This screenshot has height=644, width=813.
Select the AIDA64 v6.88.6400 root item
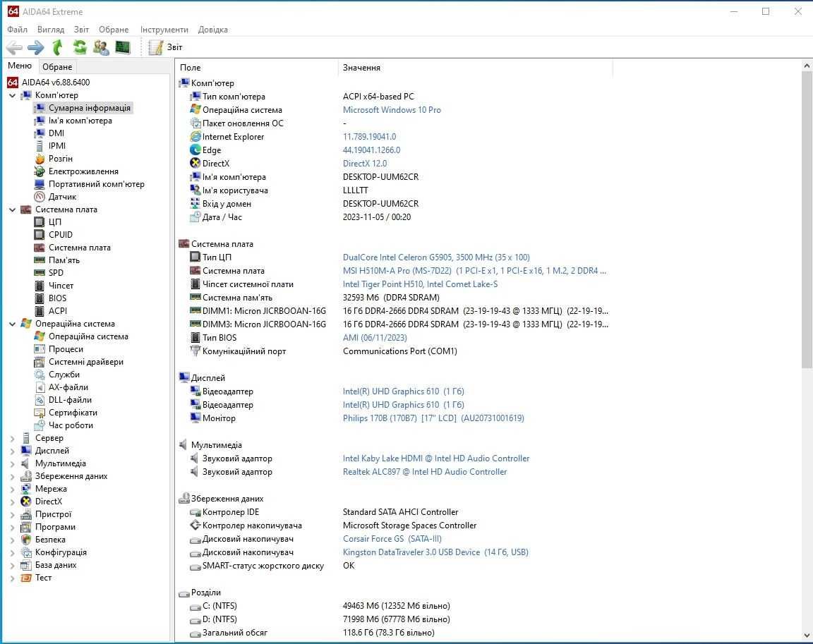(49, 83)
